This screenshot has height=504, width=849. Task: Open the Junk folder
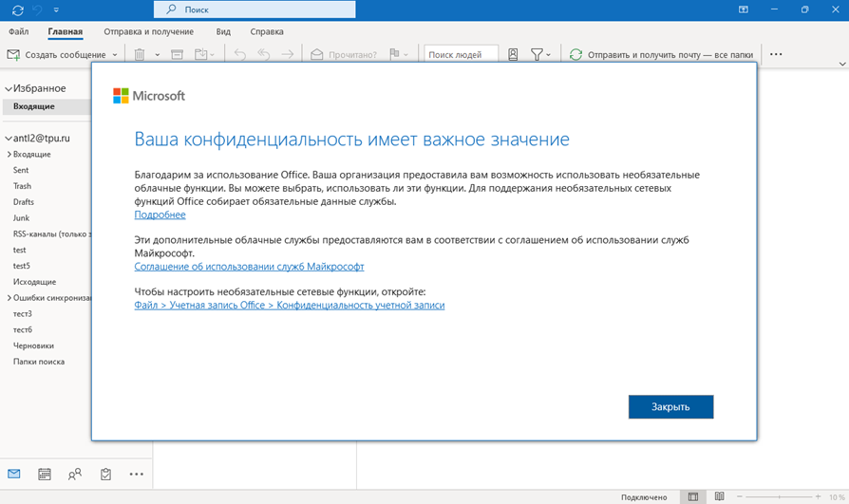(x=21, y=217)
